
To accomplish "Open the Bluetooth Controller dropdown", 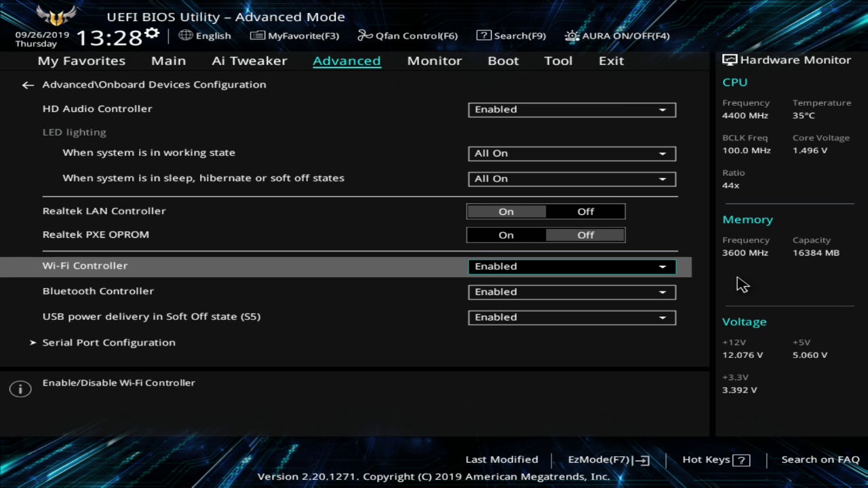I will [x=572, y=292].
